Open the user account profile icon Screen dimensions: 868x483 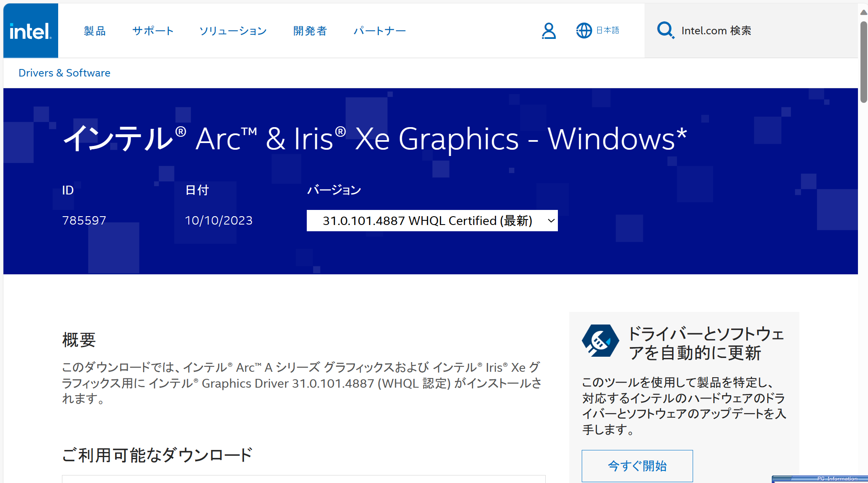pos(549,31)
